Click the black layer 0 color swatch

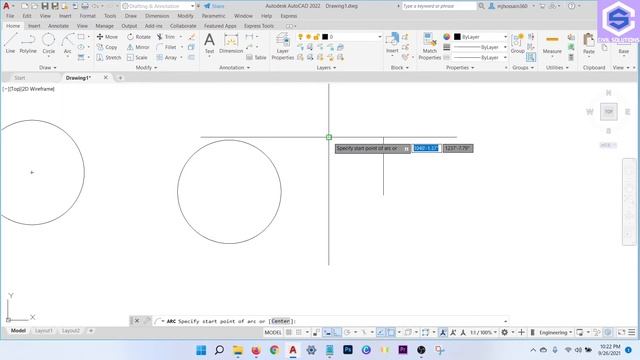point(325,37)
